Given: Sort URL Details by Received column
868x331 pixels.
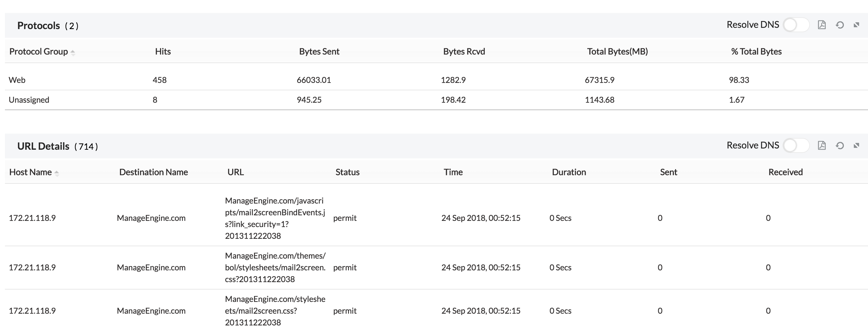Looking at the screenshot, I should 785,172.
